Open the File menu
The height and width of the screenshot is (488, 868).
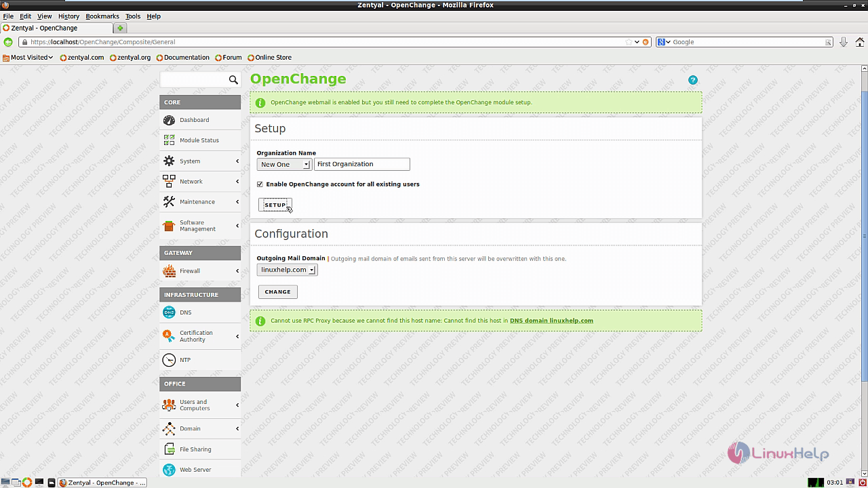(x=8, y=16)
